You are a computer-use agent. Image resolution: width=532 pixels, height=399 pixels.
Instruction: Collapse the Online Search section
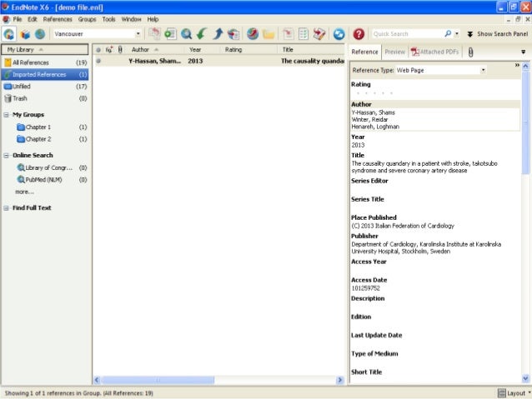click(x=6, y=155)
